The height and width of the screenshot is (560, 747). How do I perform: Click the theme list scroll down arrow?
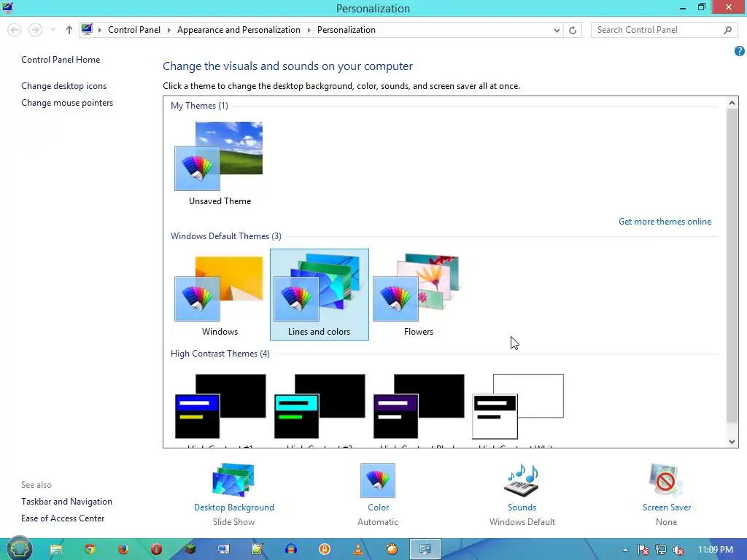coord(732,441)
